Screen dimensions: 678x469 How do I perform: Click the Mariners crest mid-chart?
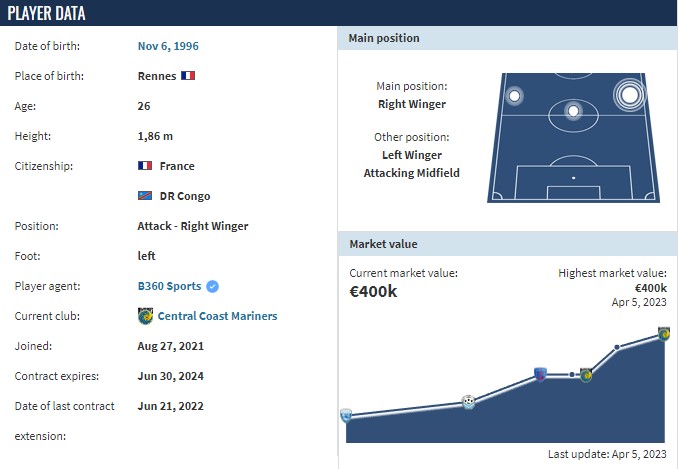pos(586,375)
